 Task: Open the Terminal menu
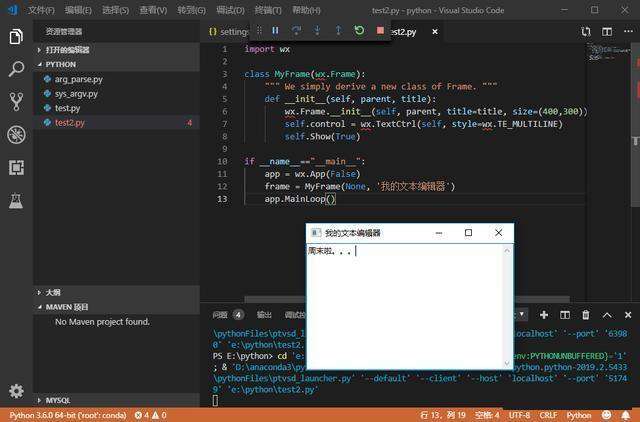tap(268, 10)
